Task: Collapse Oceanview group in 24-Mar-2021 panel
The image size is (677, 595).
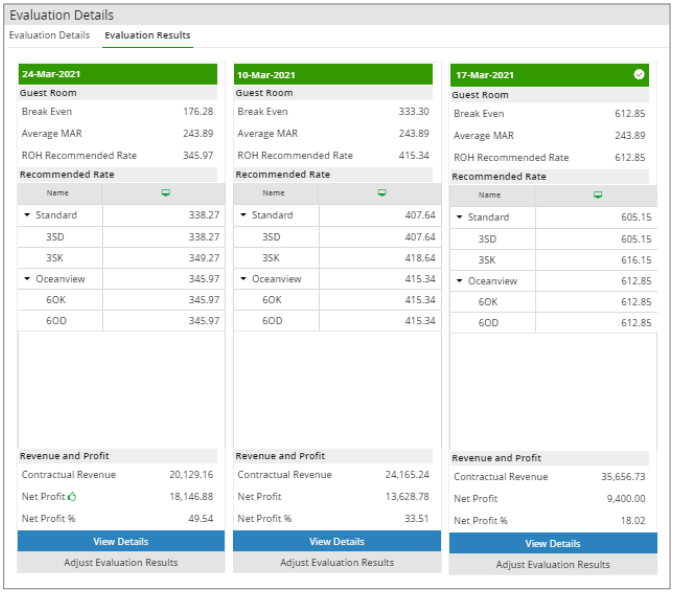Action: tap(27, 279)
